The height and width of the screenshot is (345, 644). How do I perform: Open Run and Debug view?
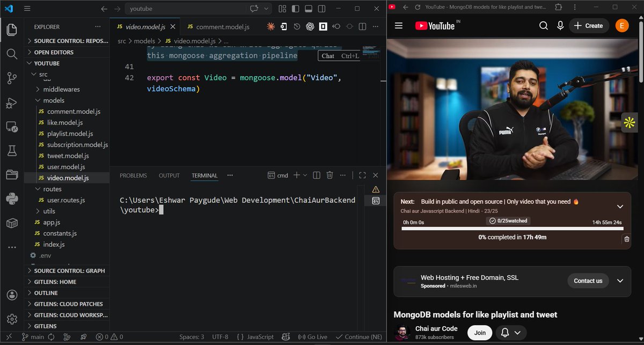[12, 103]
